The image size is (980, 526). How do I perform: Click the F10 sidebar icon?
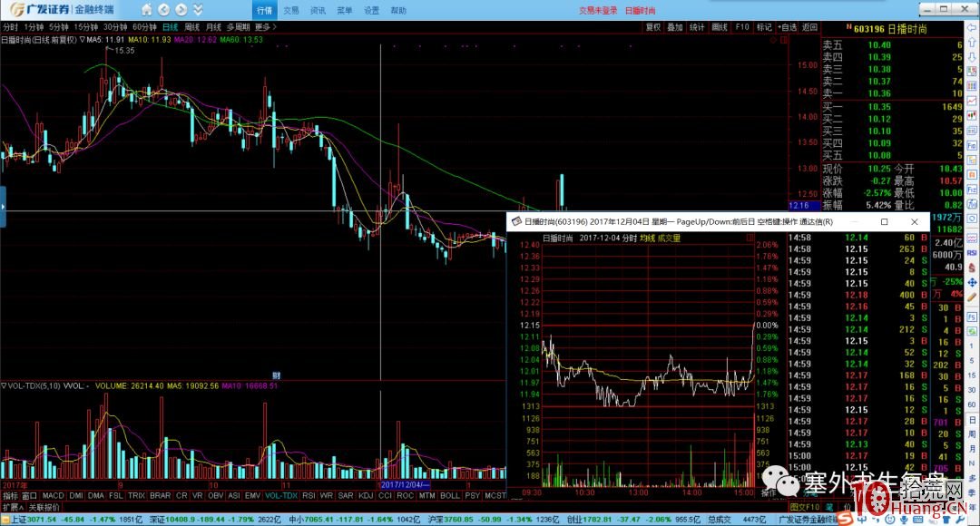coord(972,145)
